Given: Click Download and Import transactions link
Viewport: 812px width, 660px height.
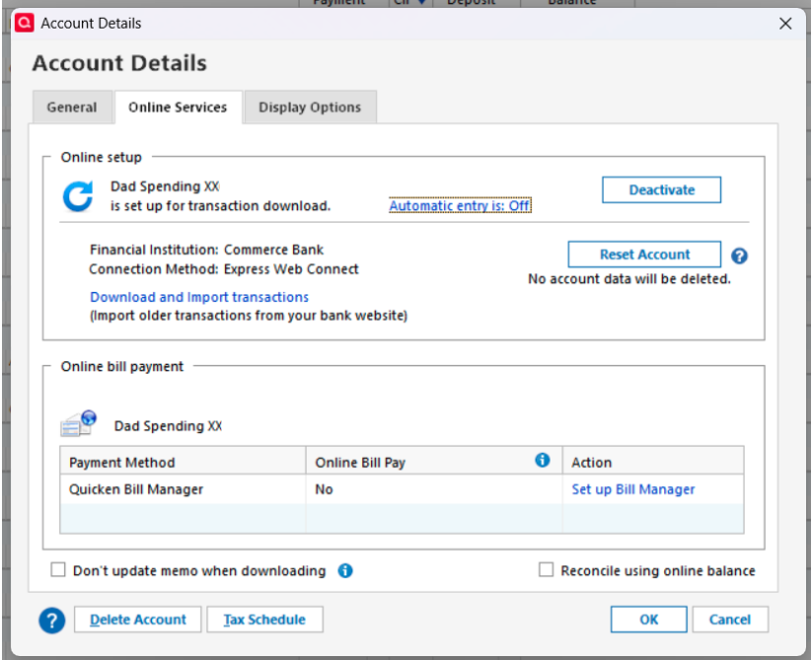Looking at the screenshot, I should 199,297.
